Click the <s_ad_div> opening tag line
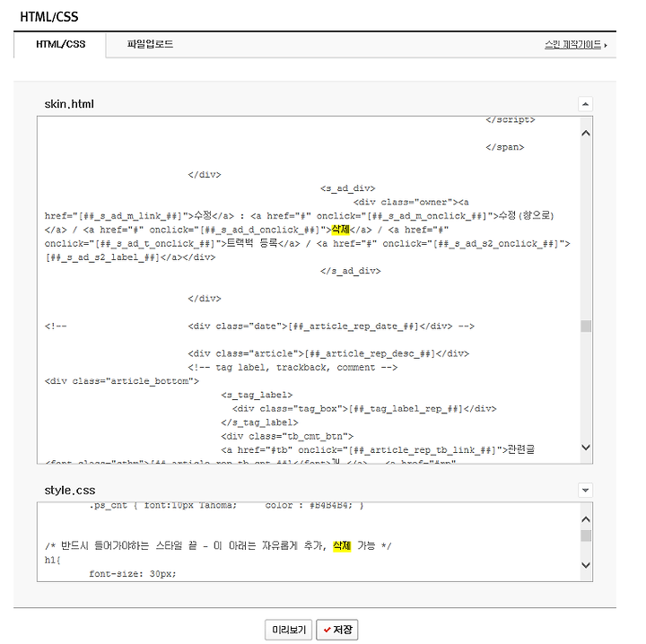 pos(348,188)
